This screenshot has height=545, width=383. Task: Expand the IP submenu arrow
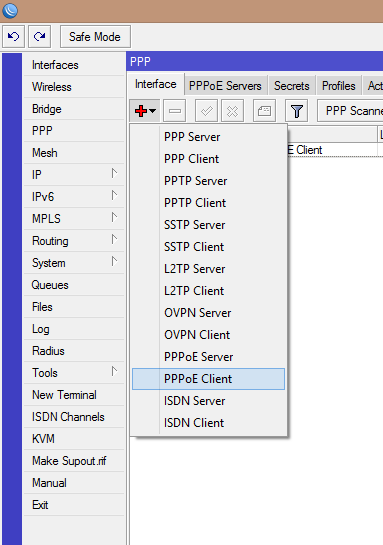(x=114, y=173)
